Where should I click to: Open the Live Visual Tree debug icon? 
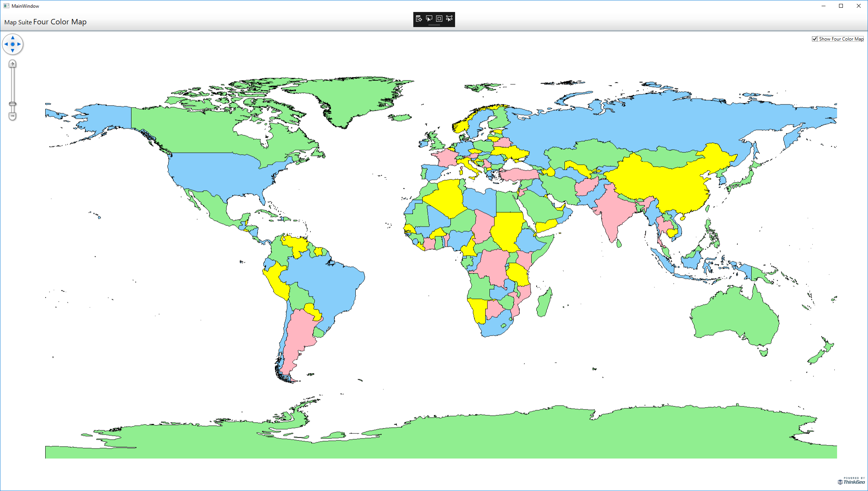click(x=419, y=19)
